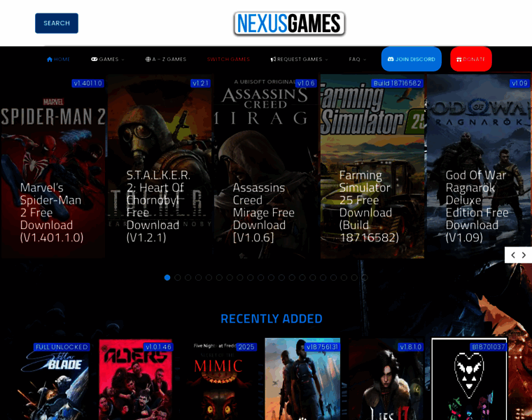Viewport: 532px width, 420px height.
Task: Click the red DONATE button
Action: (x=471, y=59)
